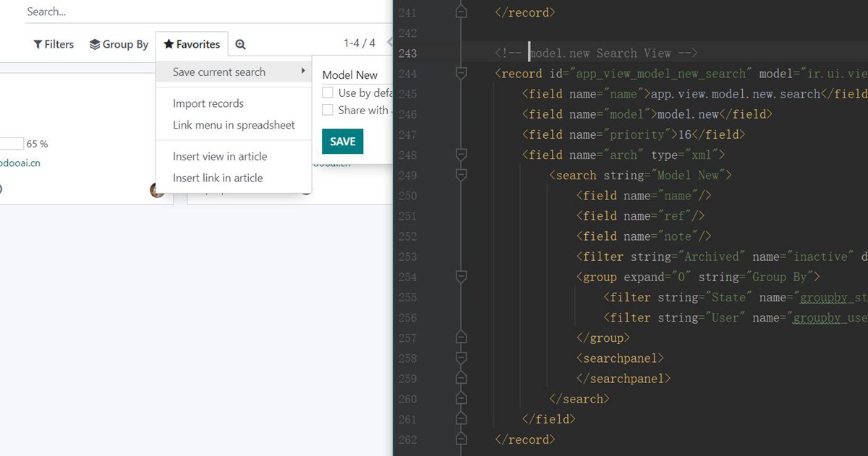The width and height of the screenshot is (868, 456).
Task: Enable the Use by default checkbox
Action: pos(328,93)
